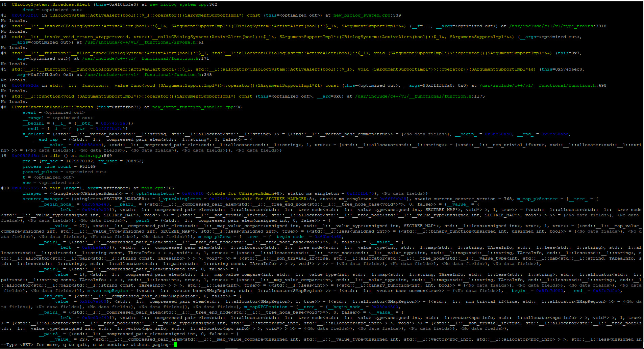Click the path ending in 'type_traits:3918'
644x349 pixels.
pyautogui.click(x=558, y=26)
